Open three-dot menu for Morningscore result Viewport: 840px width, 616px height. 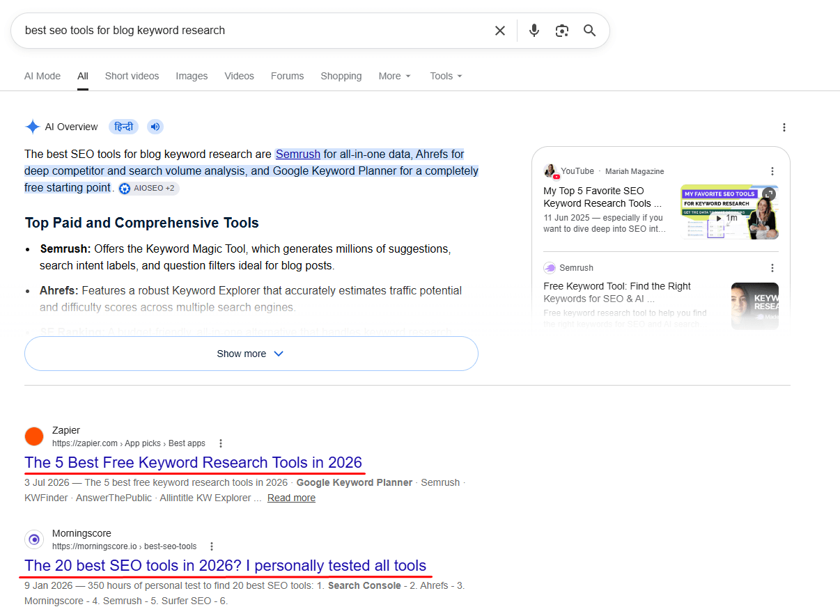pyautogui.click(x=212, y=546)
